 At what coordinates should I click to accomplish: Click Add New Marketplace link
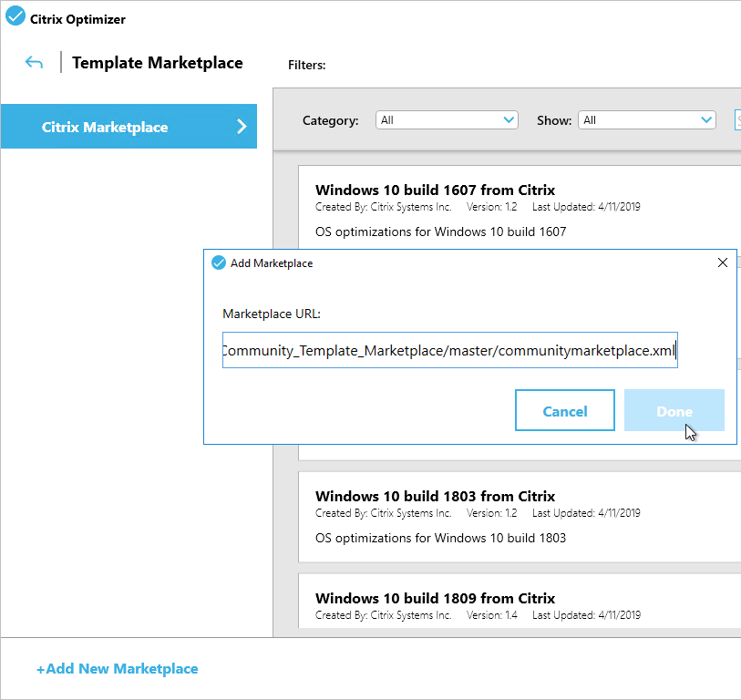coord(118,668)
